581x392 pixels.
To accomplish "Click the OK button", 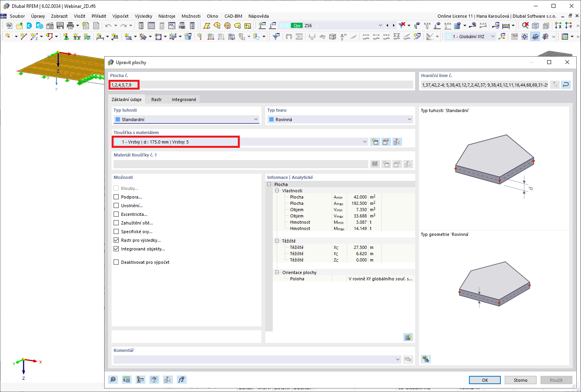I will click(485, 380).
